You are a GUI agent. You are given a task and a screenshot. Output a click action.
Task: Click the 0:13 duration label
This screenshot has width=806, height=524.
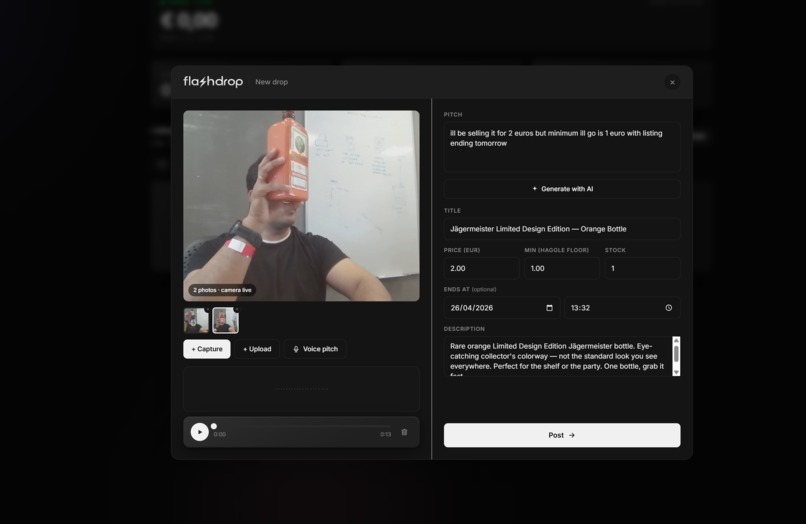(x=386, y=435)
